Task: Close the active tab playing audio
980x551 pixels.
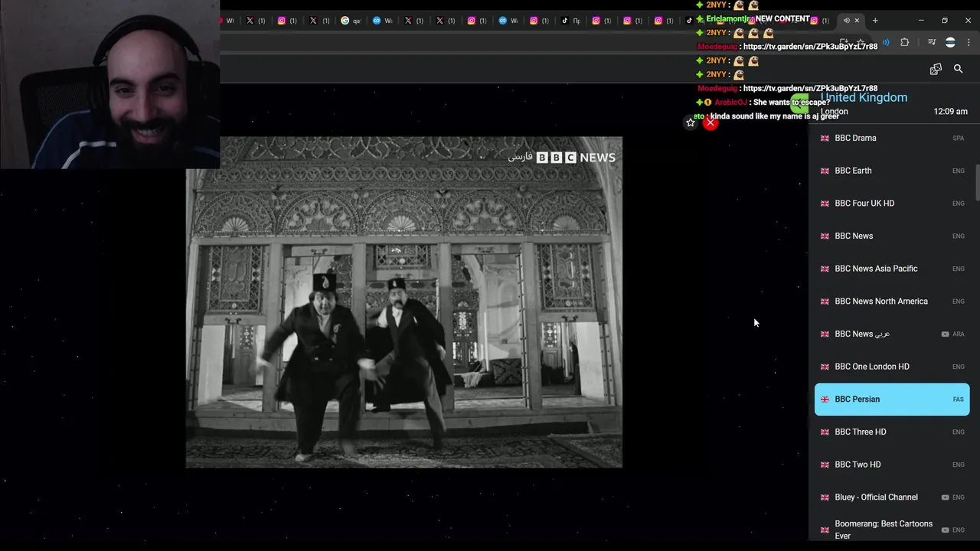Action: (857, 21)
